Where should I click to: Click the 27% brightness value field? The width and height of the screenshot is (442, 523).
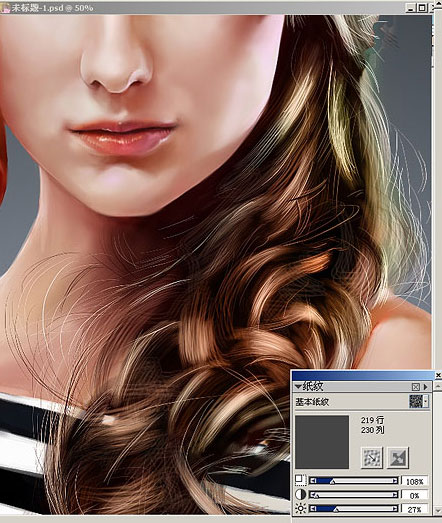[415, 509]
